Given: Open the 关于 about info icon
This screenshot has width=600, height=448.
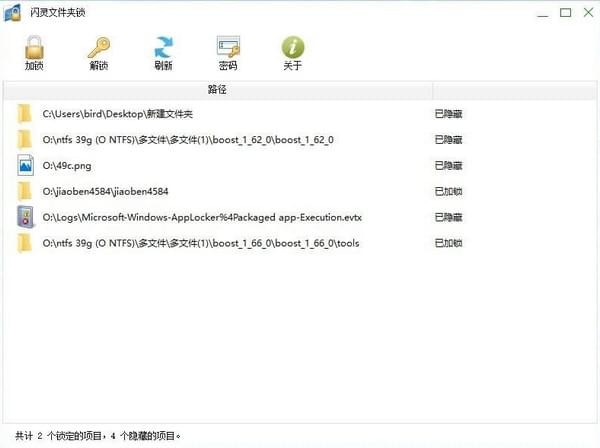Looking at the screenshot, I should [x=293, y=47].
